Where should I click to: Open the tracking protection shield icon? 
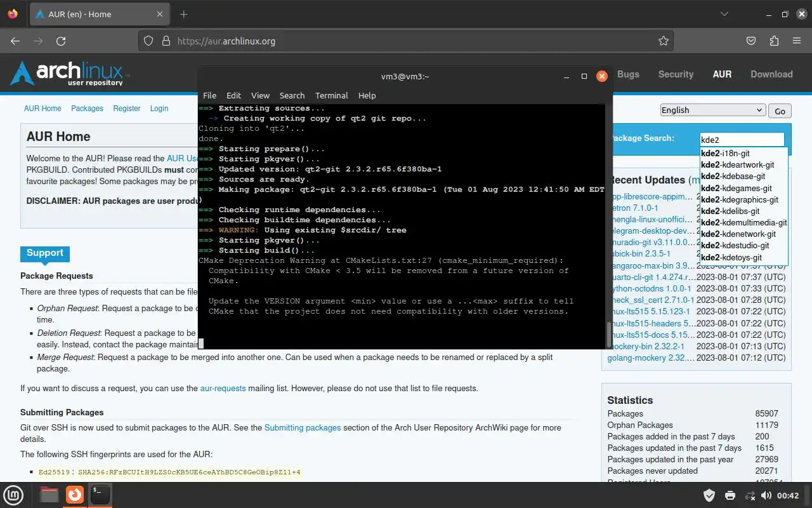point(148,41)
